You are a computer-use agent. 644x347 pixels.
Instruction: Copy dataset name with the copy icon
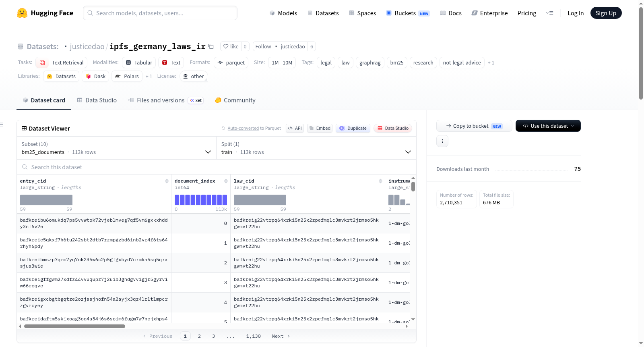point(211,46)
